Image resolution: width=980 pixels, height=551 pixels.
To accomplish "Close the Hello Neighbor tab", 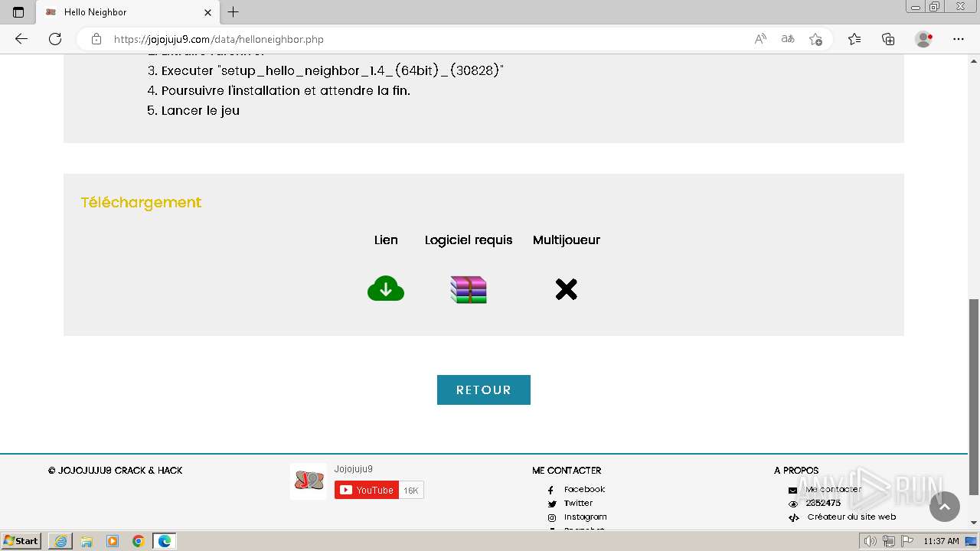I will tap(207, 12).
